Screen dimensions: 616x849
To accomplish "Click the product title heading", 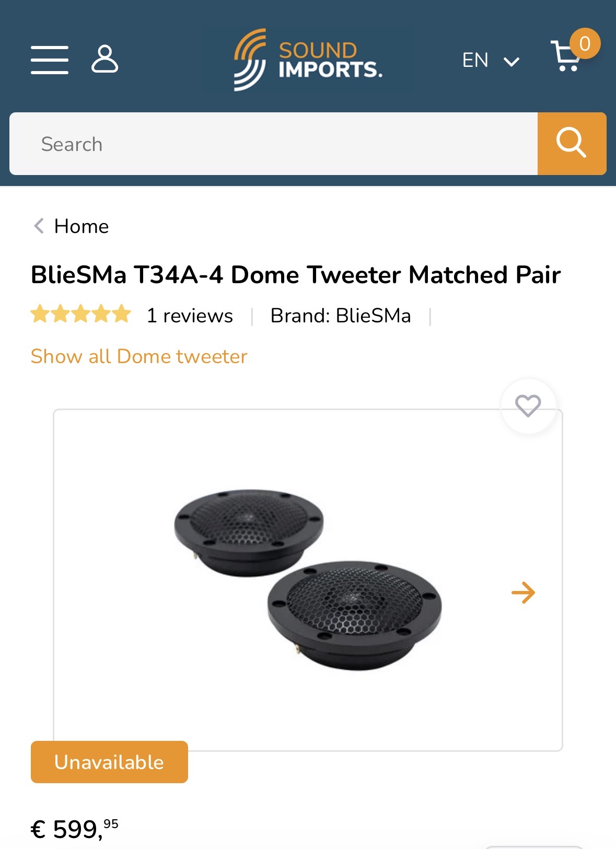I will point(296,275).
